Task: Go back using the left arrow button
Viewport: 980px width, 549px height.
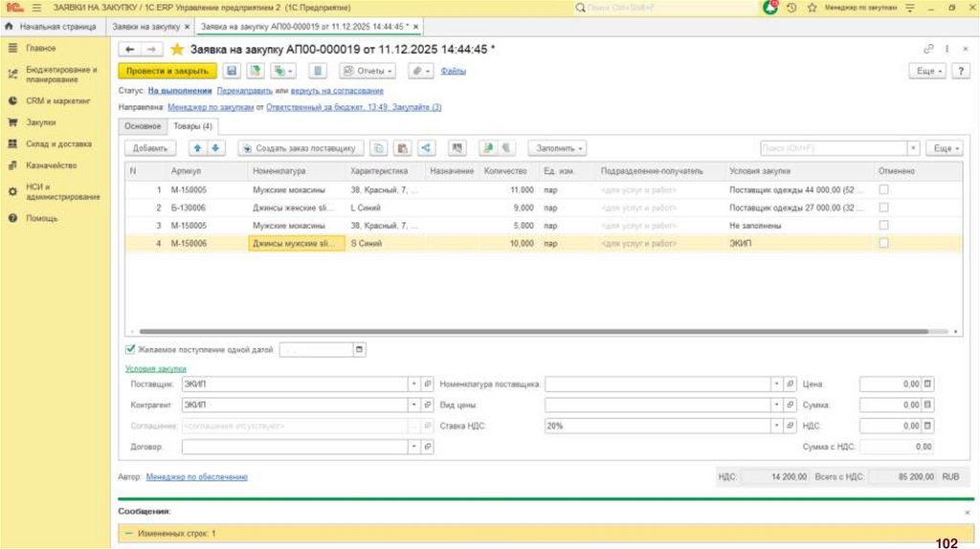Action: click(129, 49)
